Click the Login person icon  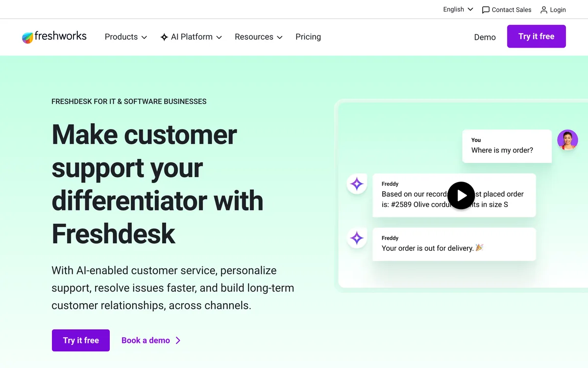[x=544, y=10]
